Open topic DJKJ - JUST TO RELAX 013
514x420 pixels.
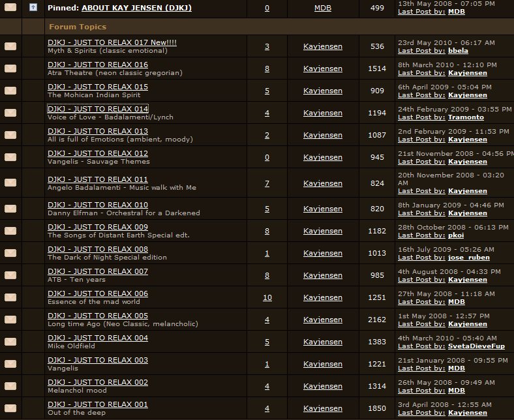coord(98,131)
